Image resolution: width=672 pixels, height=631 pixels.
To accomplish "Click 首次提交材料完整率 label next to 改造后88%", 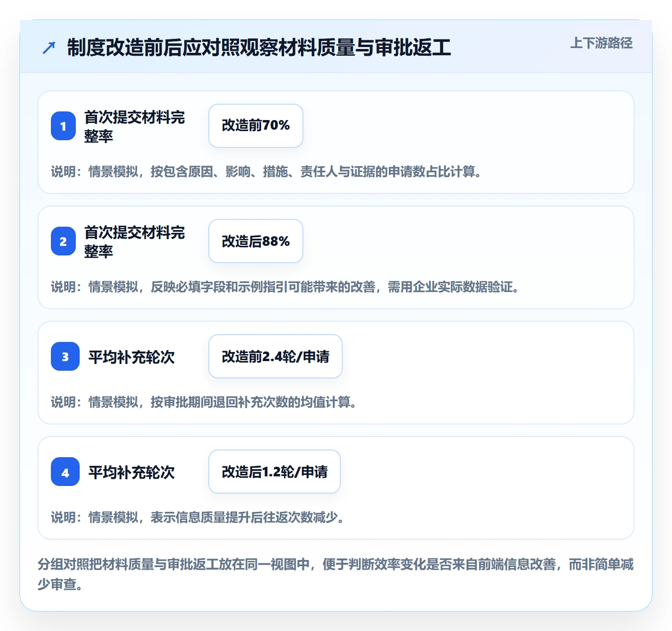I will (x=134, y=242).
